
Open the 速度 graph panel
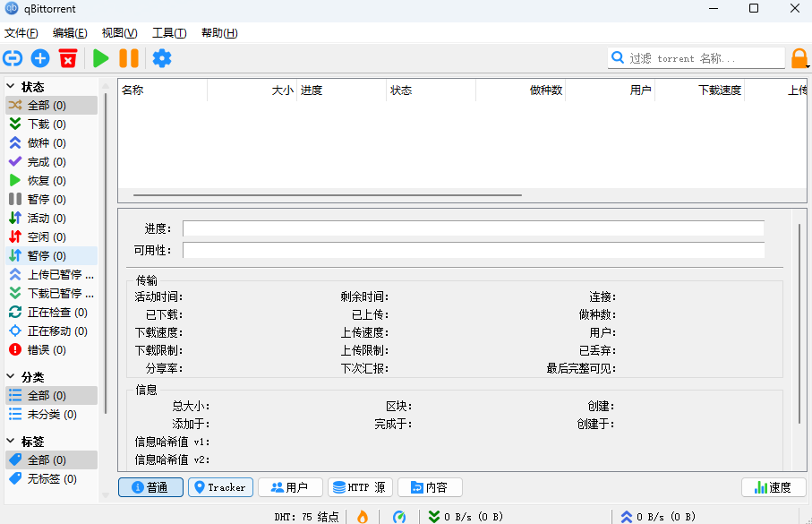tap(772, 487)
